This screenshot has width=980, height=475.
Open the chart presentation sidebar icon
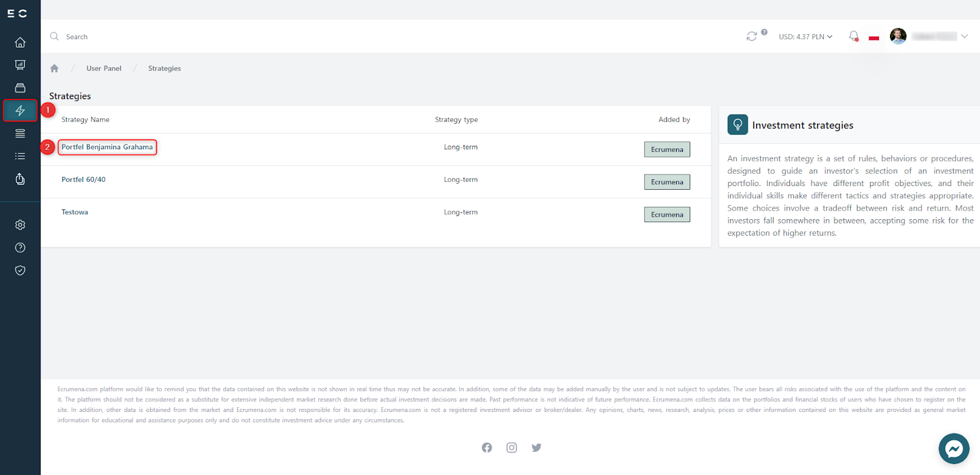coord(20,65)
